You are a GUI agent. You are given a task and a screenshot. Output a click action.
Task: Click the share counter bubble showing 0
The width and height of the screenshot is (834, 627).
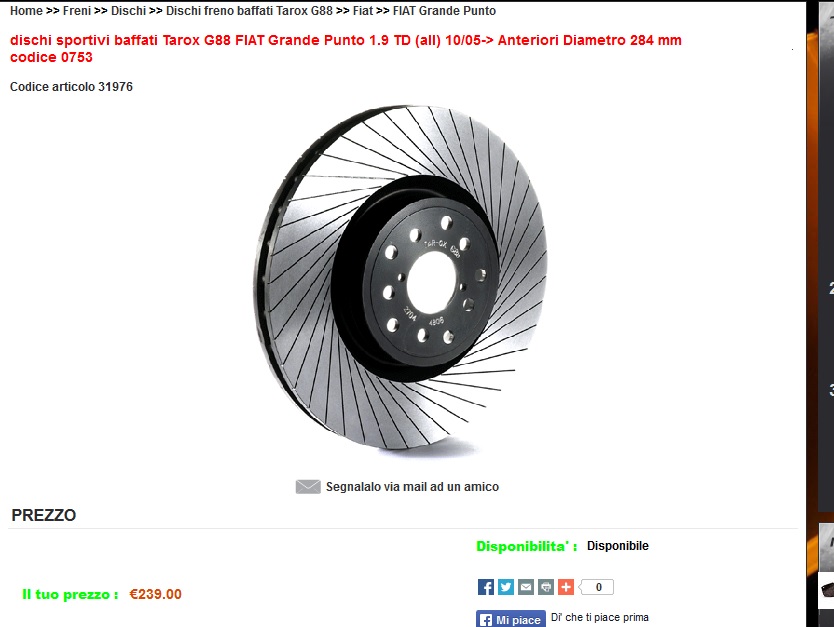pyautogui.click(x=597, y=587)
